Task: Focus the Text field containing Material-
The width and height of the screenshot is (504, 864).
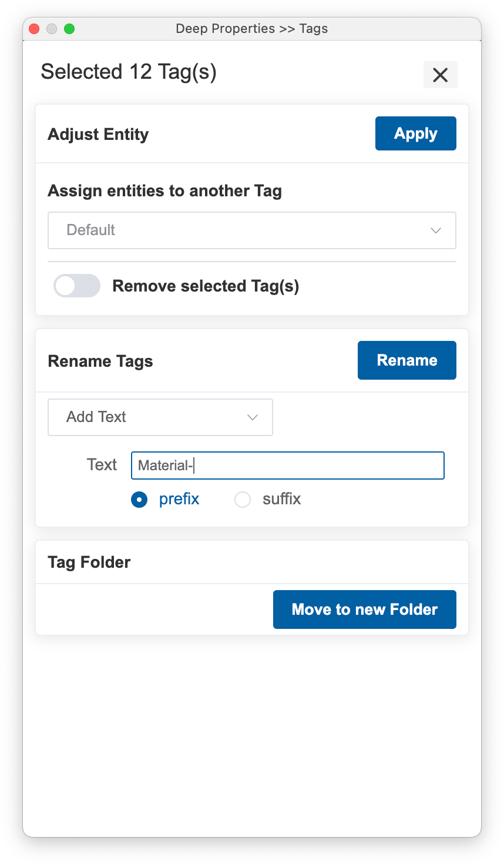Action: tap(287, 466)
